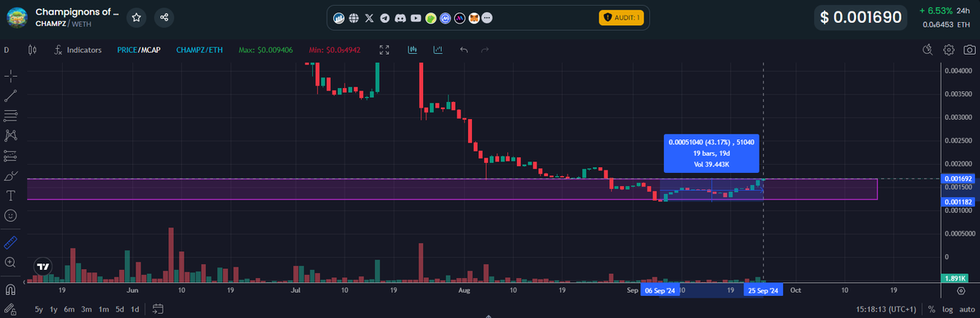The width and height of the screenshot is (980, 318).
Task: Toggle percentage price scale
Action: tap(932, 310)
